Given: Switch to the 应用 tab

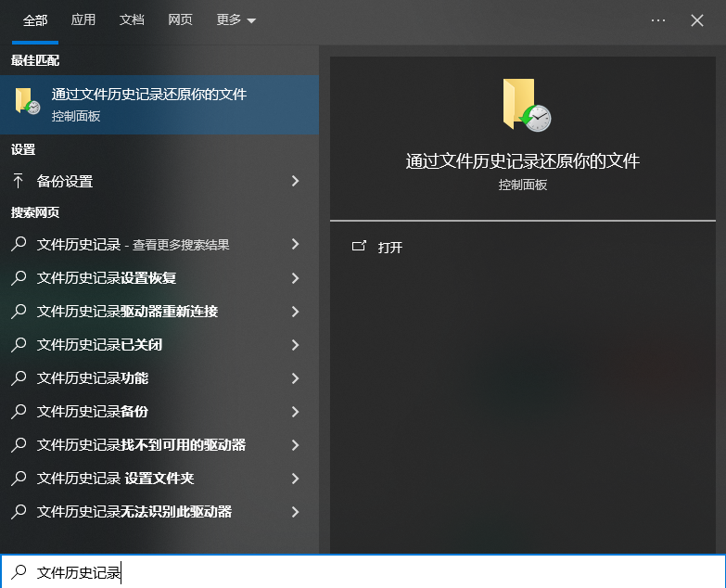Looking at the screenshot, I should [83, 20].
